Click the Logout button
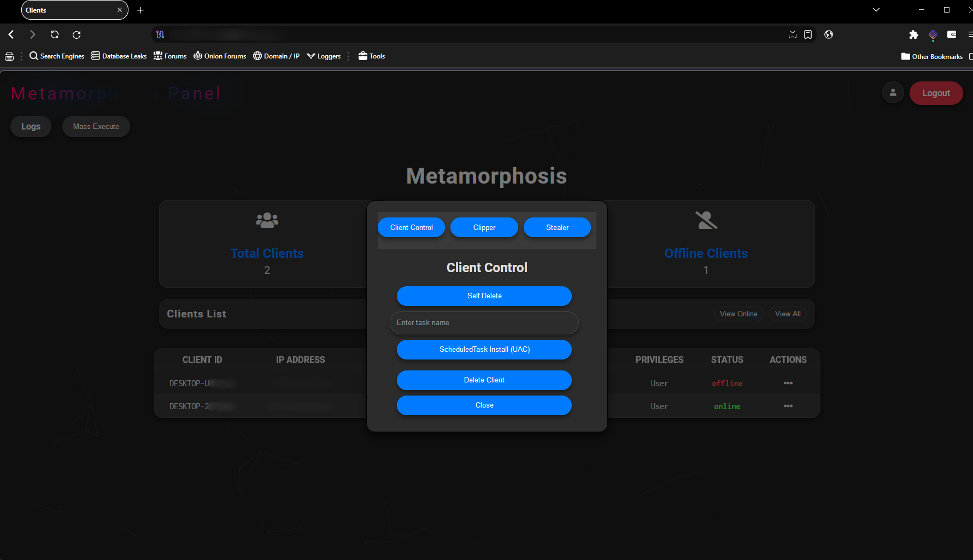This screenshot has height=560, width=973. [936, 93]
